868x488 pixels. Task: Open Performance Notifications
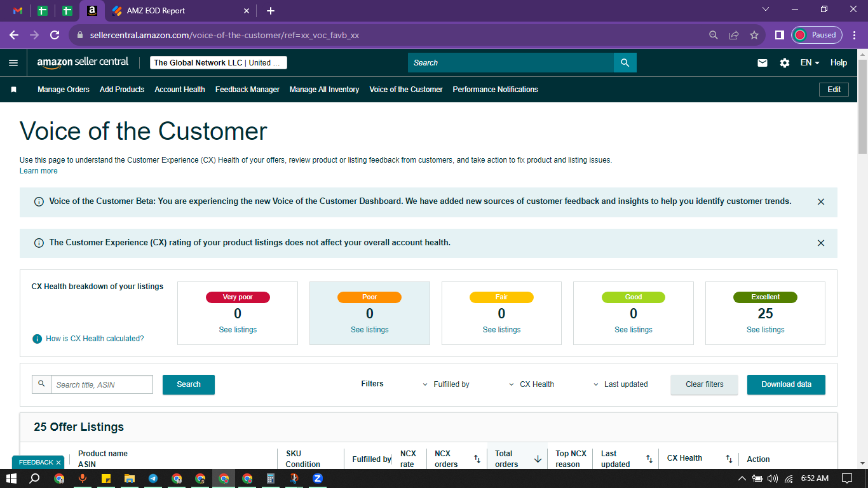click(496, 90)
